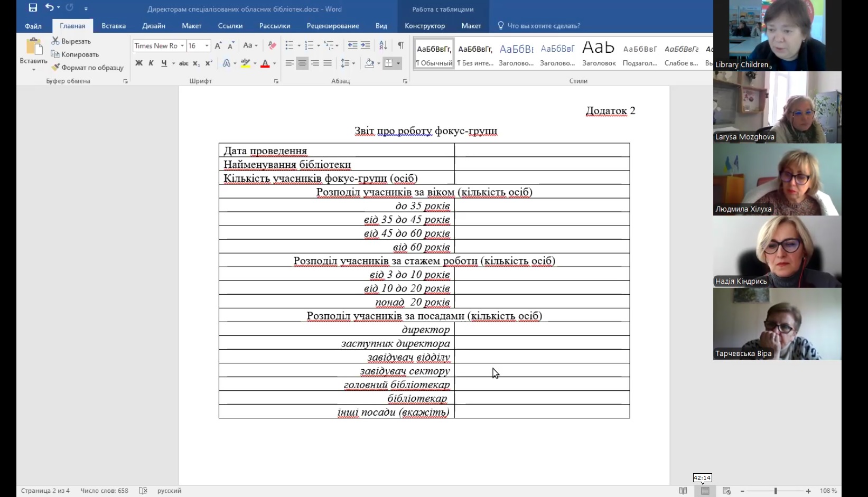
Task: Click the Что вы хотите сделать search field
Action: click(544, 26)
